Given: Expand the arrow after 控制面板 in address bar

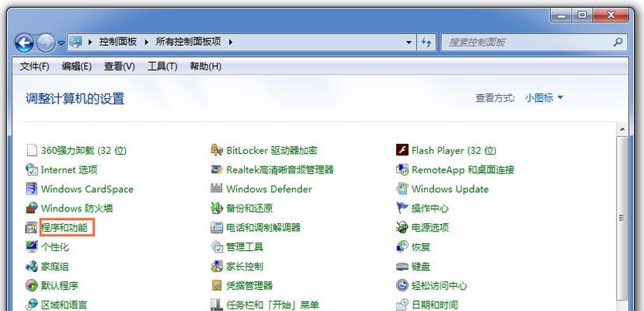Looking at the screenshot, I should click(145, 42).
